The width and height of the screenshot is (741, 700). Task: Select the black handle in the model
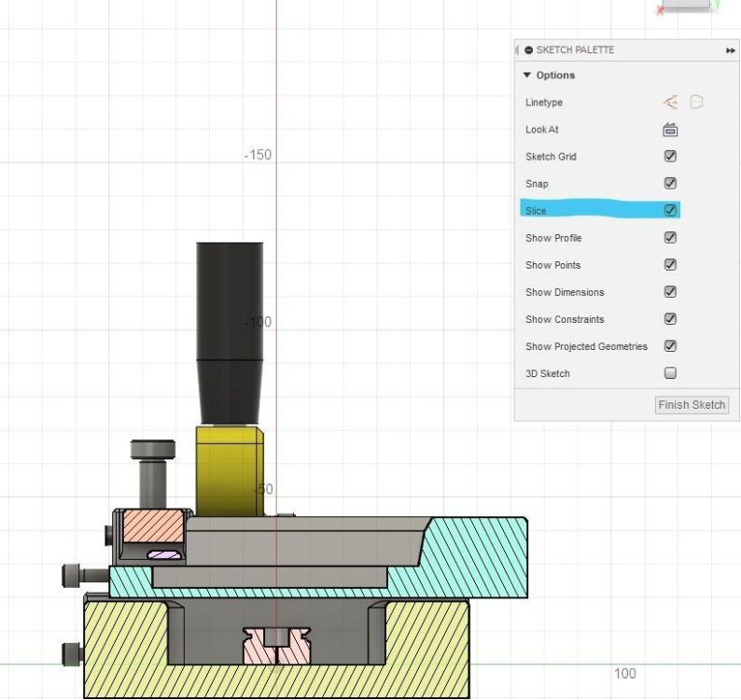pyautogui.click(x=230, y=333)
